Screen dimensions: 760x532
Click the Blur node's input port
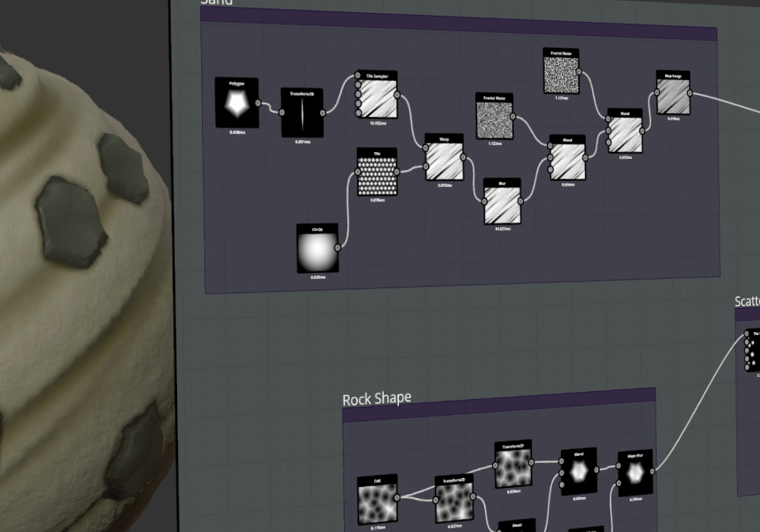(x=484, y=201)
